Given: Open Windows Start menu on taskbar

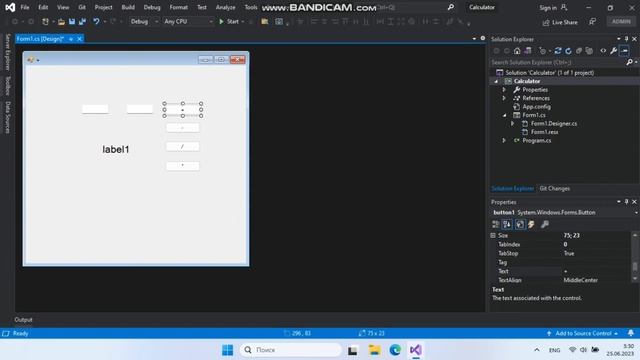Looking at the screenshot, I should tap(227, 350).
